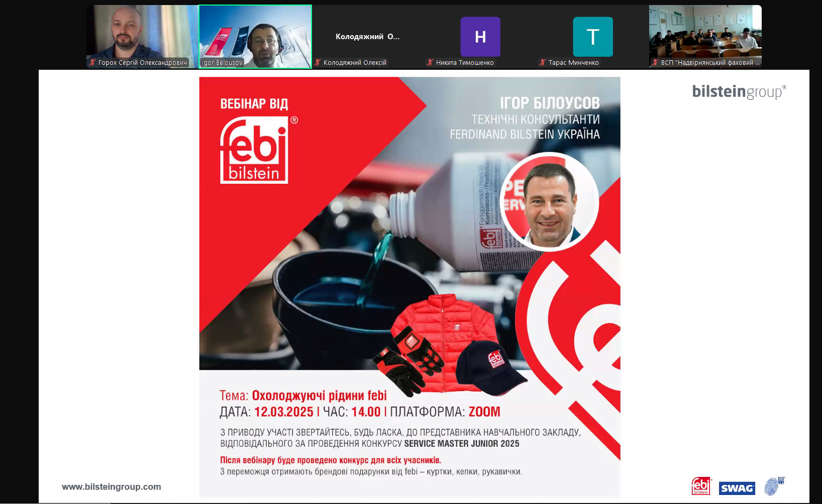Click the FERDINAND BILSTEIN УКРАЇНА line
822x504 pixels.
coord(525,135)
